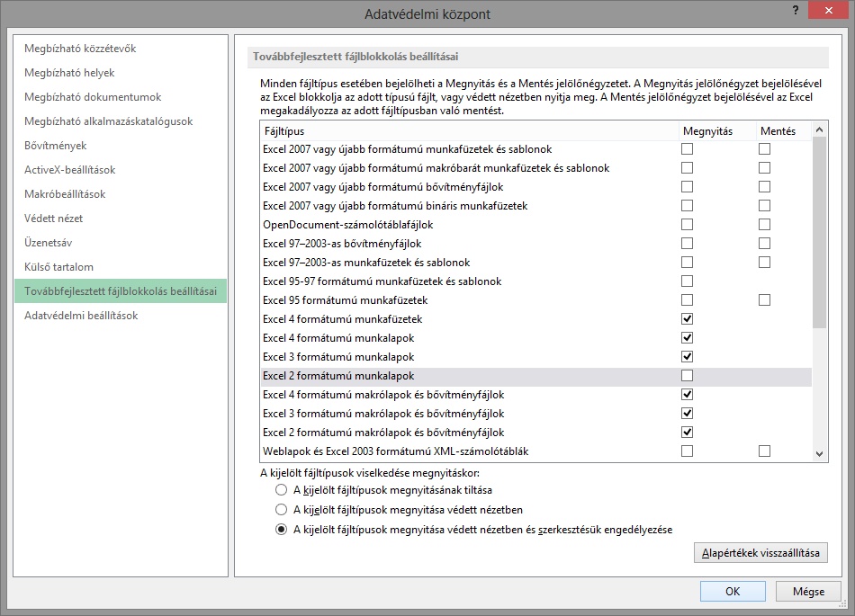Check Megnyitás for Excel 95 formátumú munkafüzetek
Screen dimensions: 855x616
coord(687,300)
